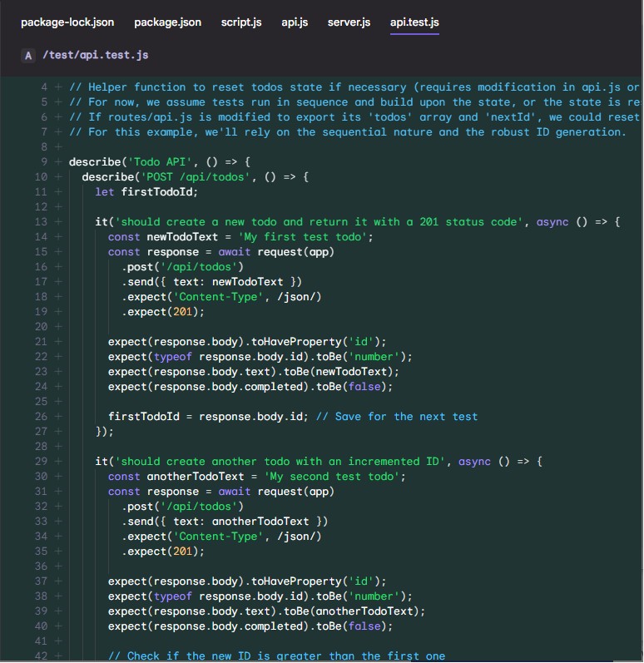Click the first '.expect(201);' on line 19

tap(163, 312)
